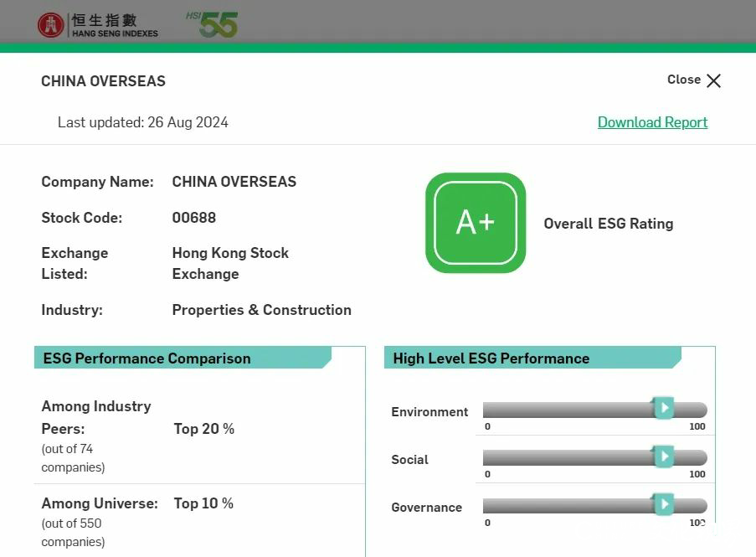Image resolution: width=756 pixels, height=557 pixels.
Task: Click the Environment score slider marker
Action: click(663, 408)
